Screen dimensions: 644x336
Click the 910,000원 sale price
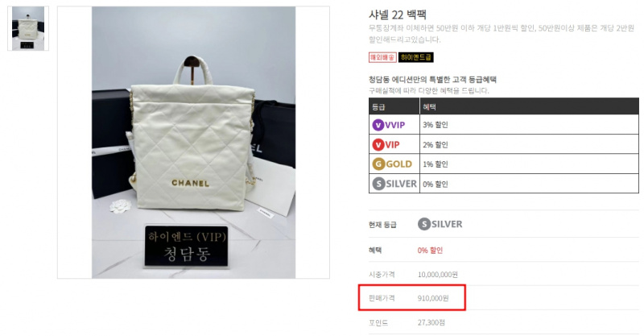[x=433, y=298]
